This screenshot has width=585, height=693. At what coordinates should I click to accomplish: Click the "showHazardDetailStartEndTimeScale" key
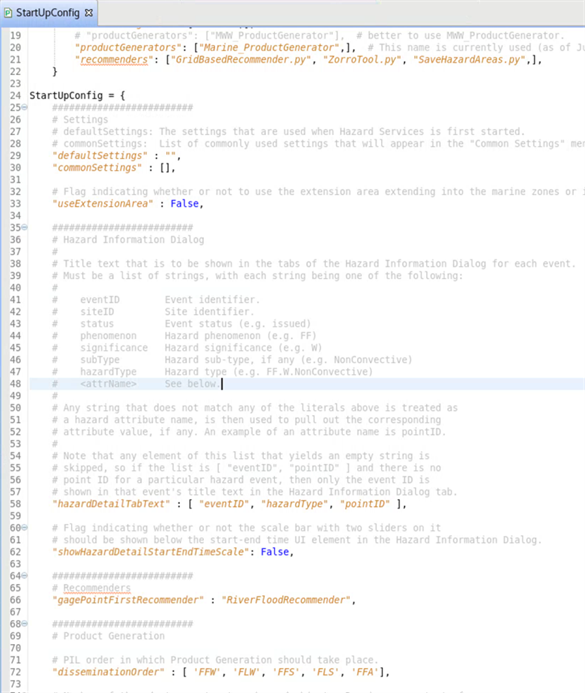pyautogui.click(x=150, y=552)
